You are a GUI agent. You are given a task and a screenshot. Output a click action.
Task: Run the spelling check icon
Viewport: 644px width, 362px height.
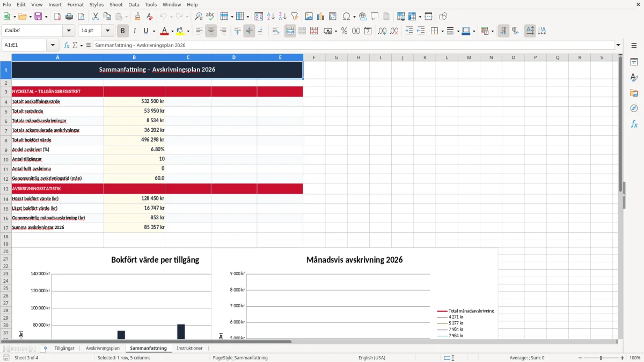click(210, 17)
